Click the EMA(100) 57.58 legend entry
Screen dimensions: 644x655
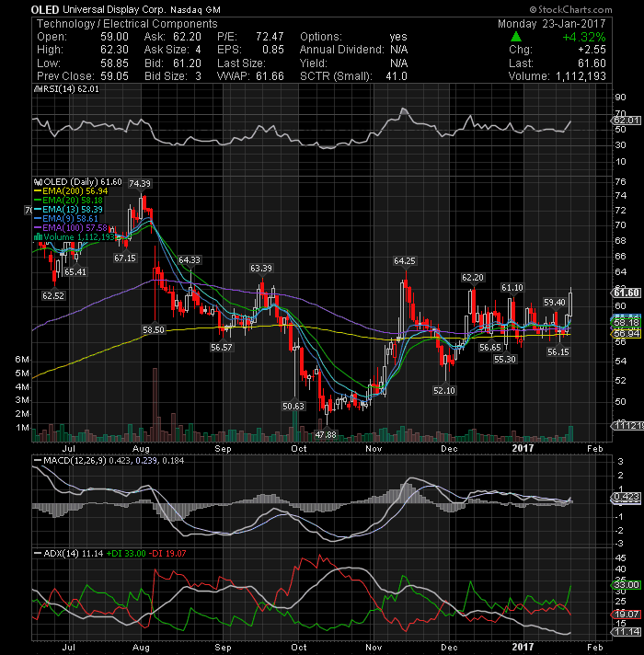pyautogui.click(x=75, y=228)
